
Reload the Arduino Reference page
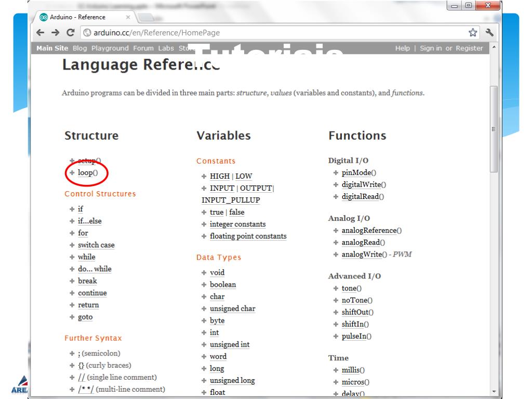(x=71, y=33)
